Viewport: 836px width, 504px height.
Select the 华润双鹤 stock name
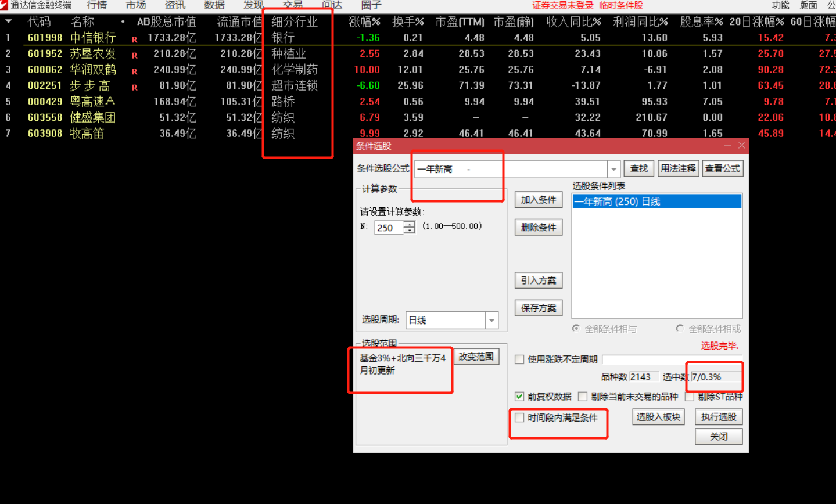pyautogui.click(x=93, y=70)
